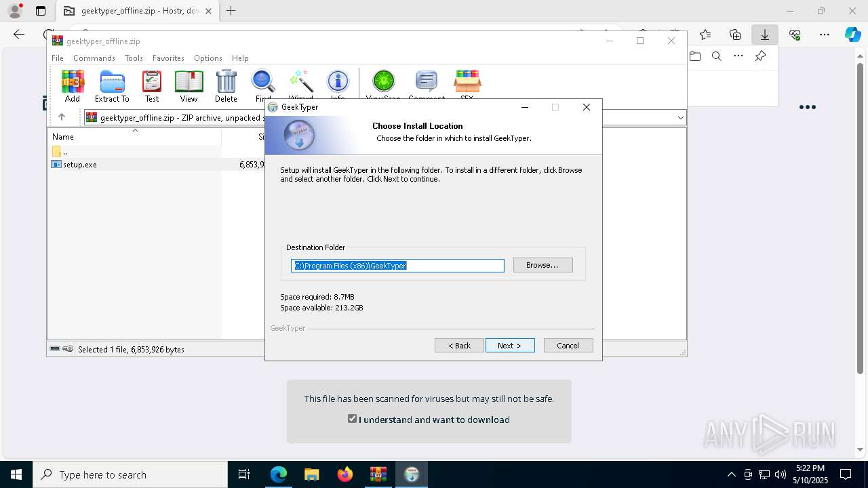
Task: Open the Commands menu
Action: click(94, 58)
